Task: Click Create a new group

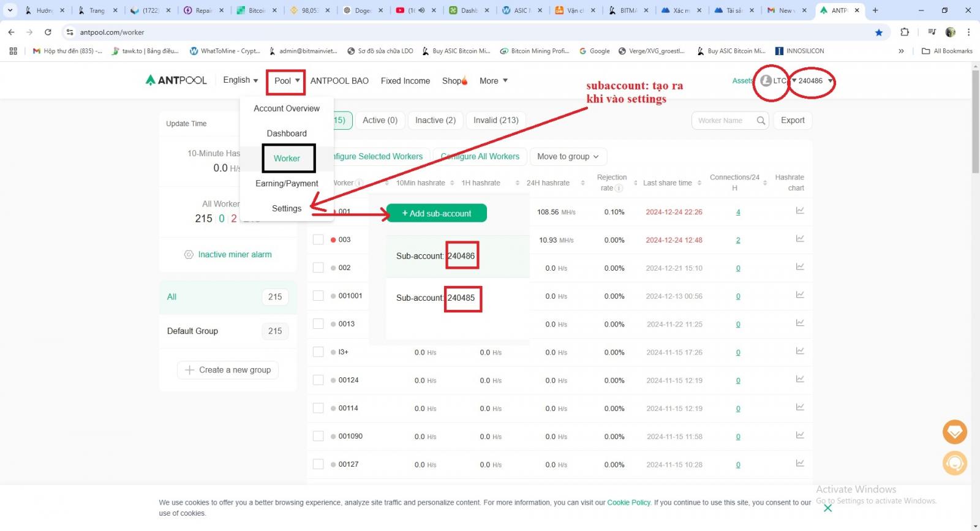Action: coord(228,370)
